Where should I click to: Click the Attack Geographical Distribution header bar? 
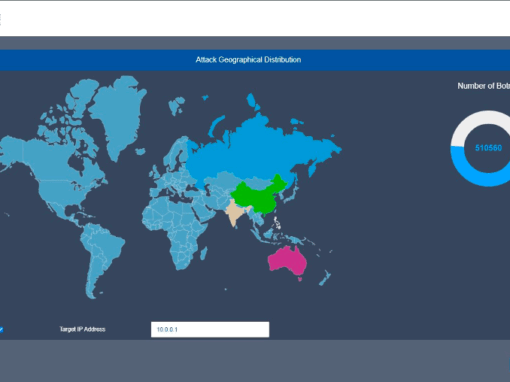[255, 60]
